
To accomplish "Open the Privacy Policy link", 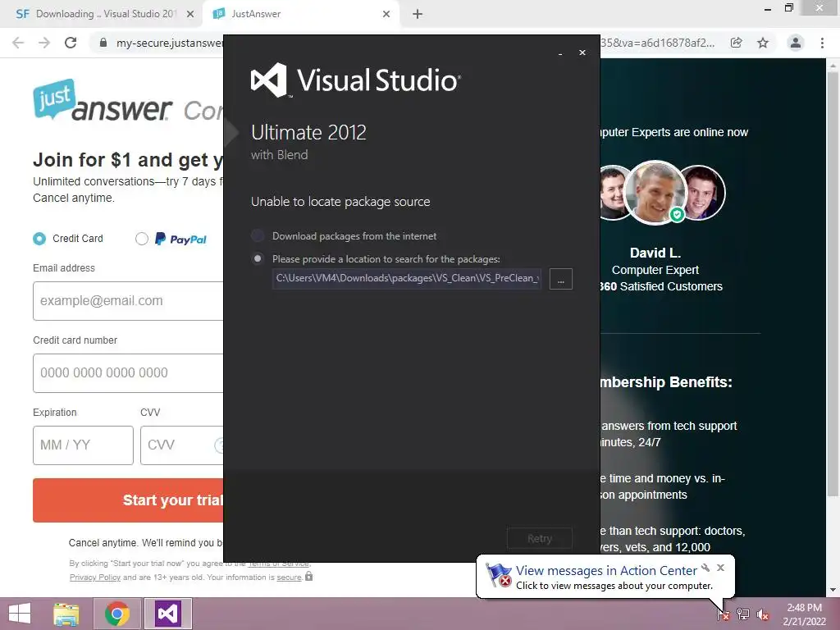I will point(95,577).
